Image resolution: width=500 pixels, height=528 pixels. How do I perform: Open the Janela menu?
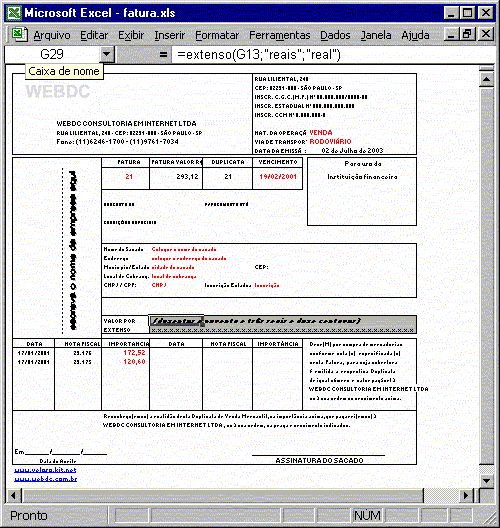[x=376, y=35]
